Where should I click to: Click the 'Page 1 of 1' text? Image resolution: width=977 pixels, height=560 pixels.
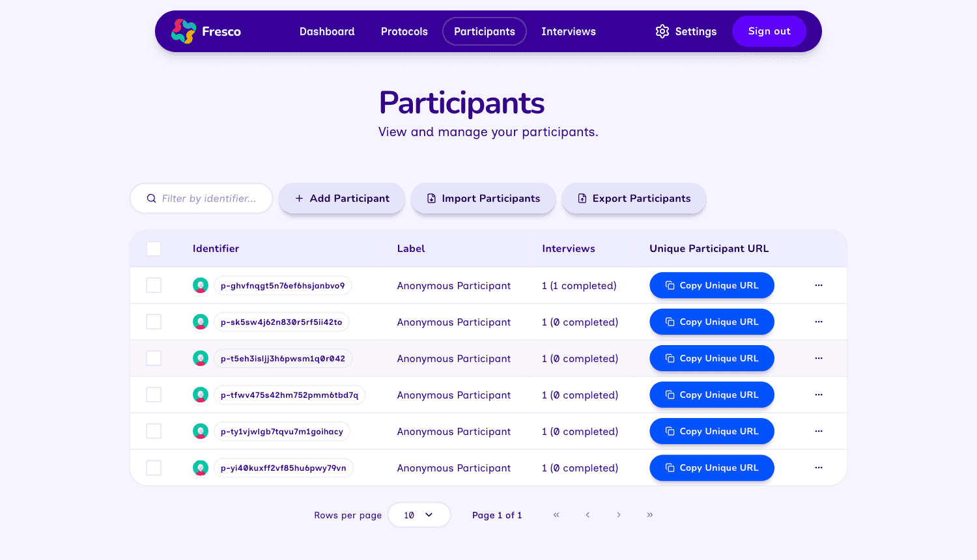(x=497, y=515)
